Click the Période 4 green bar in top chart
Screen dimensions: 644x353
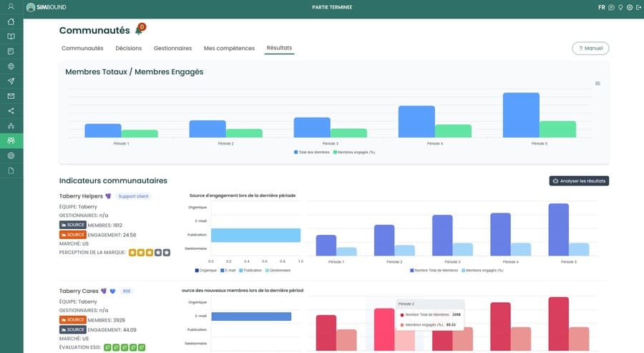[454, 131]
